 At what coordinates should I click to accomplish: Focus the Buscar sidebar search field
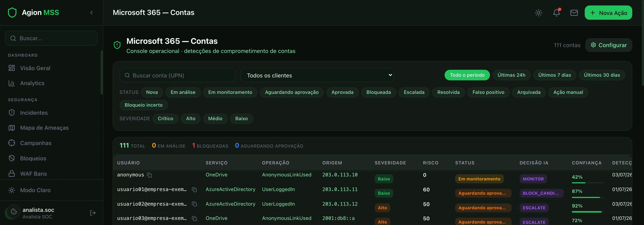pos(51,38)
